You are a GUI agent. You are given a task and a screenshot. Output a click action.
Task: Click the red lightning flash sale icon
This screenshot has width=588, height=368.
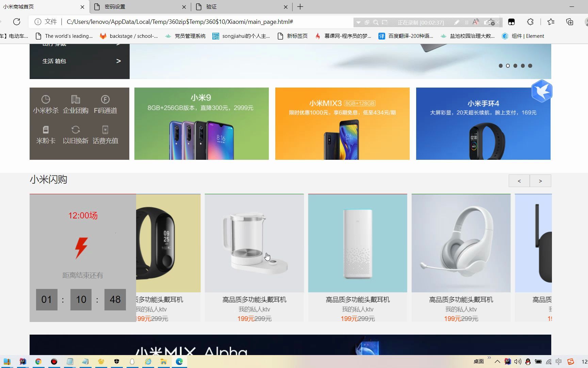point(81,248)
